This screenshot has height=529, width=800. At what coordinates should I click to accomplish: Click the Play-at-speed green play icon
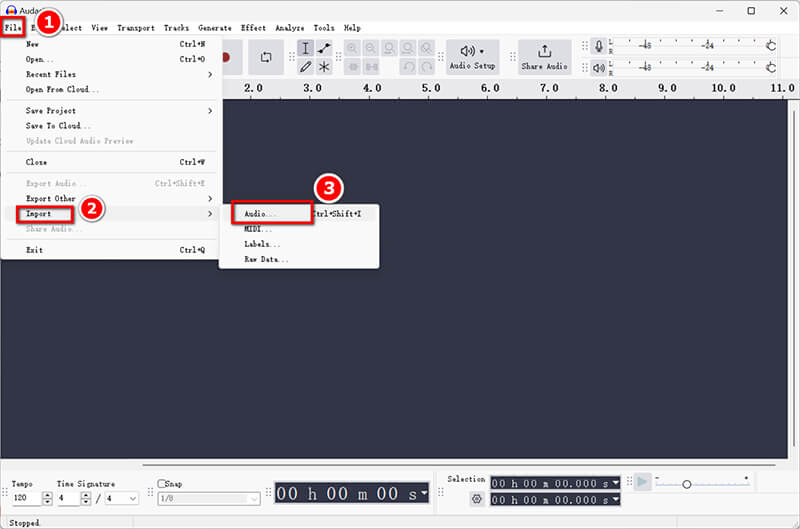coord(642,482)
